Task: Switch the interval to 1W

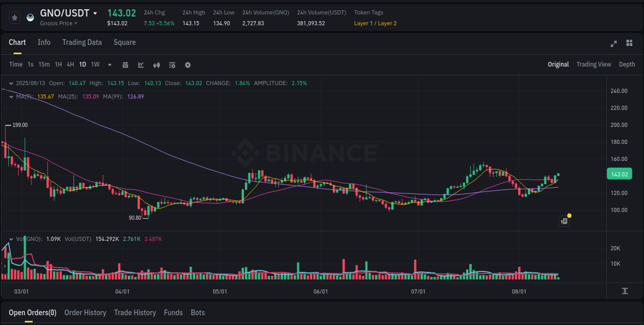Action: (x=95, y=64)
